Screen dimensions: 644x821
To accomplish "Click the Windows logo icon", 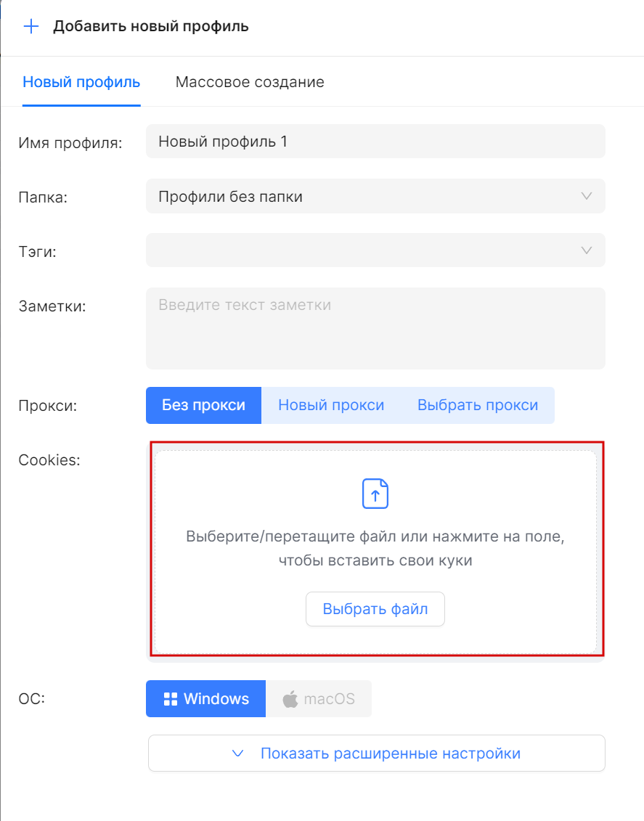I will pyautogui.click(x=171, y=699).
